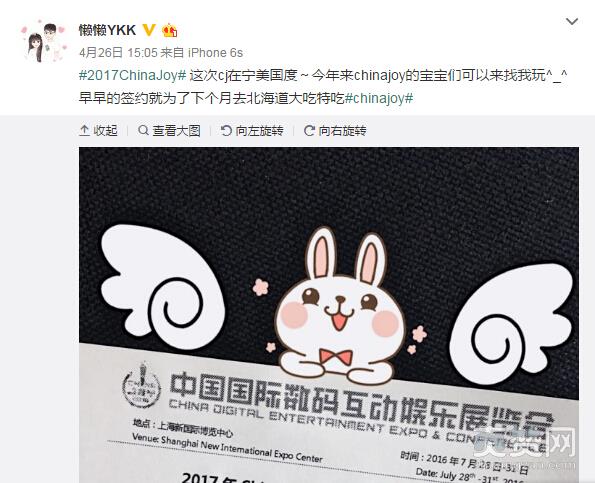The width and height of the screenshot is (595, 483).
Task: View the large image via 查看大图
Action: [169, 131]
